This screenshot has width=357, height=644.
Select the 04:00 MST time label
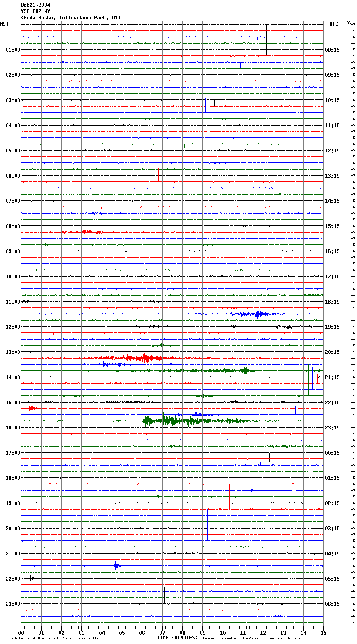pyautogui.click(x=13, y=126)
